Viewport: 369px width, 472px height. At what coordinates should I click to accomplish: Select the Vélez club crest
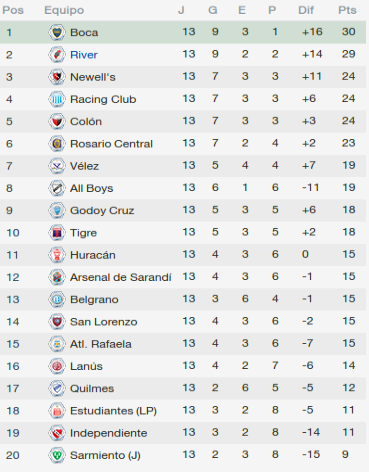tap(57, 166)
